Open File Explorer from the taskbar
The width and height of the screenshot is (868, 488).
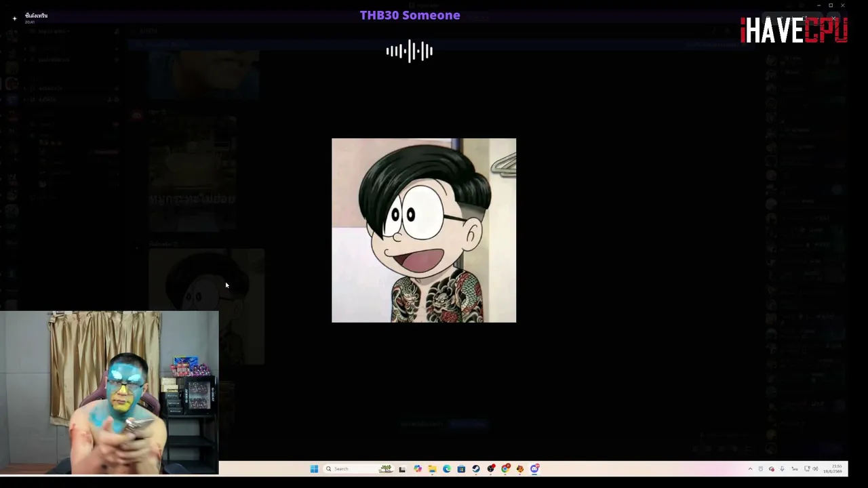(x=432, y=469)
